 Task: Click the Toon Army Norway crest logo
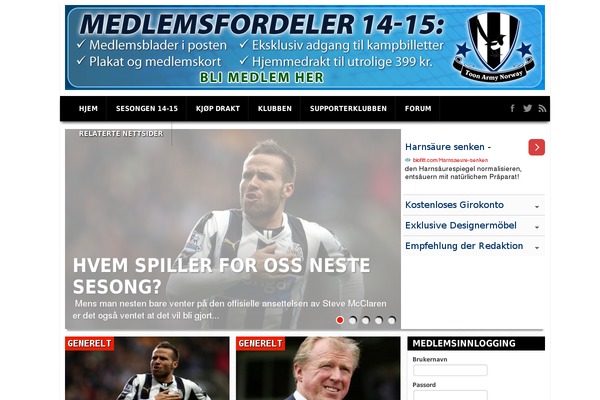(494, 47)
